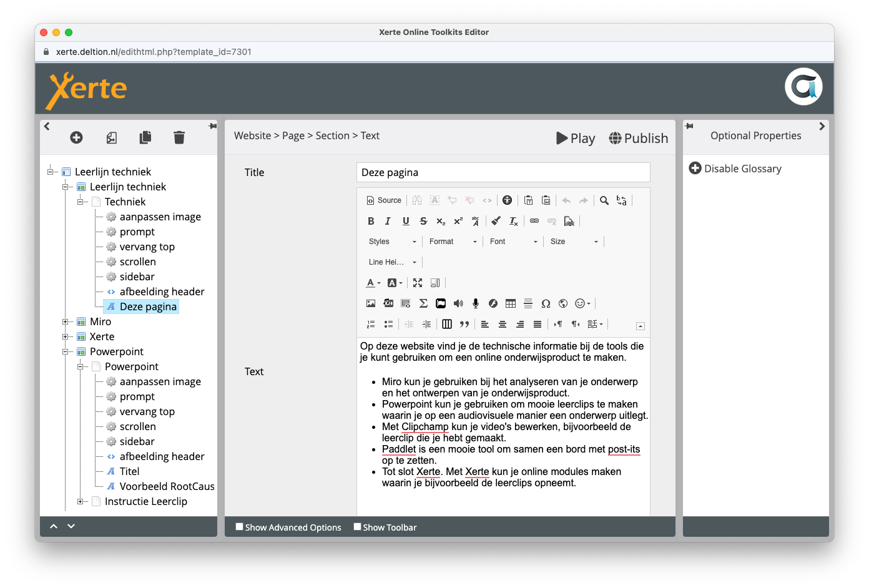Move selected item down with arrow
The width and height of the screenshot is (869, 588).
71,526
